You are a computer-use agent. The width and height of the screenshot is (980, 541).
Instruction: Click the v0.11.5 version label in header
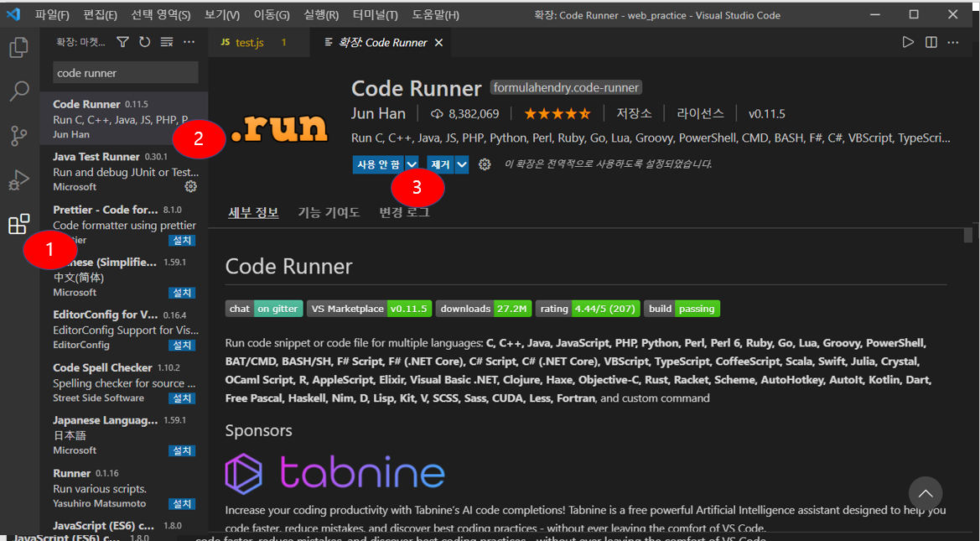coord(767,114)
